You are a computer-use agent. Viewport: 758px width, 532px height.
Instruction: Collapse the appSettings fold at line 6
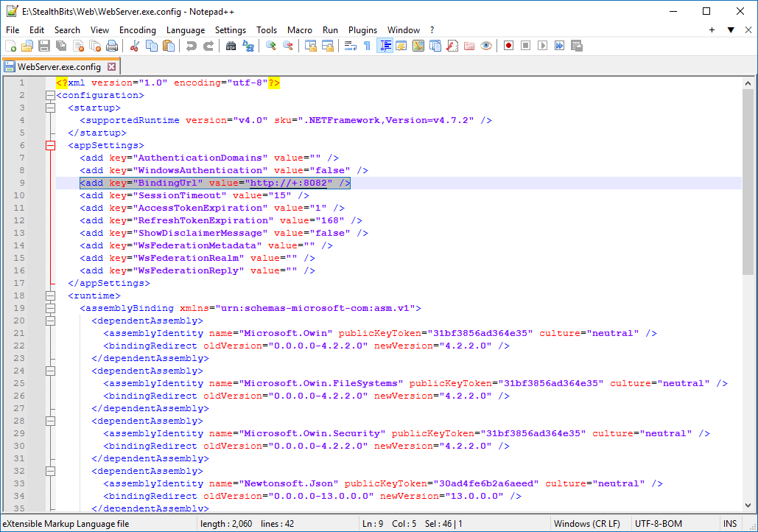(x=50, y=145)
